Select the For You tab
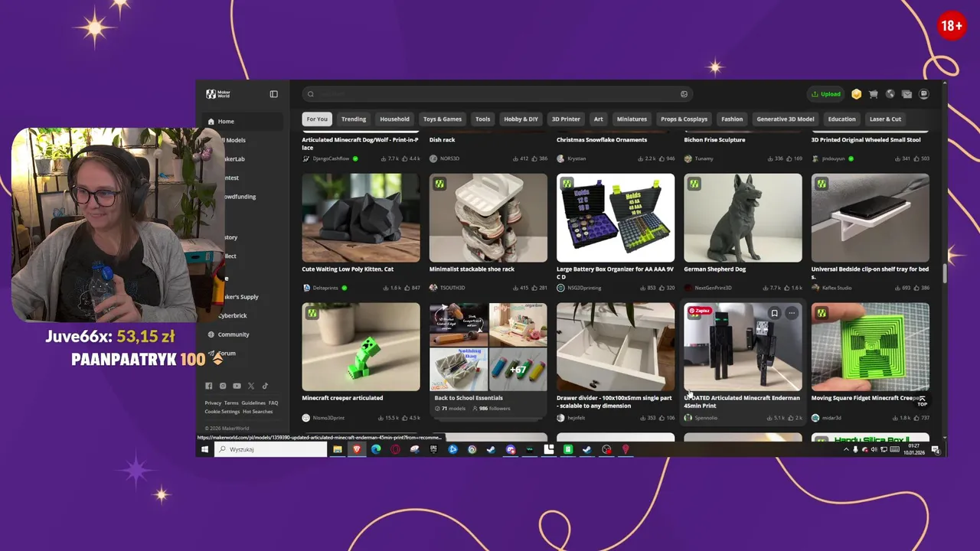The image size is (980, 551). [x=317, y=119]
